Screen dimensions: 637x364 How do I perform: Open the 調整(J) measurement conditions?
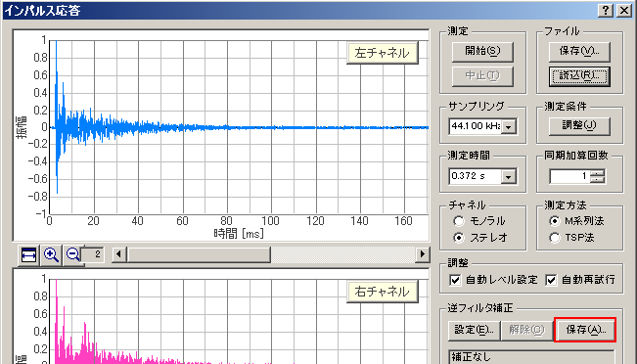[x=579, y=125]
